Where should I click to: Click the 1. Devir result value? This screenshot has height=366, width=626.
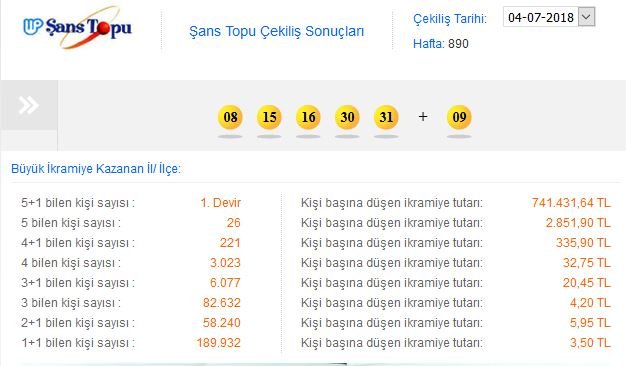point(220,203)
